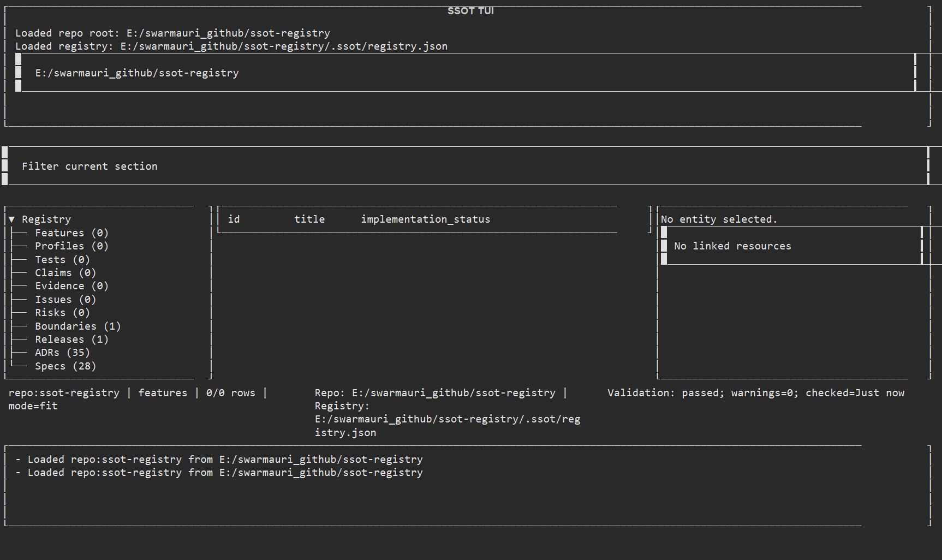
Task: Click the first 'Loaded repo:ssot-registry from' log line
Action: 219,460
